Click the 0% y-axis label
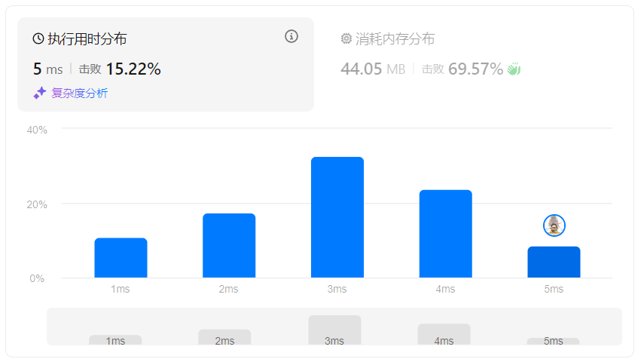644x362 pixels. [37, 278]
